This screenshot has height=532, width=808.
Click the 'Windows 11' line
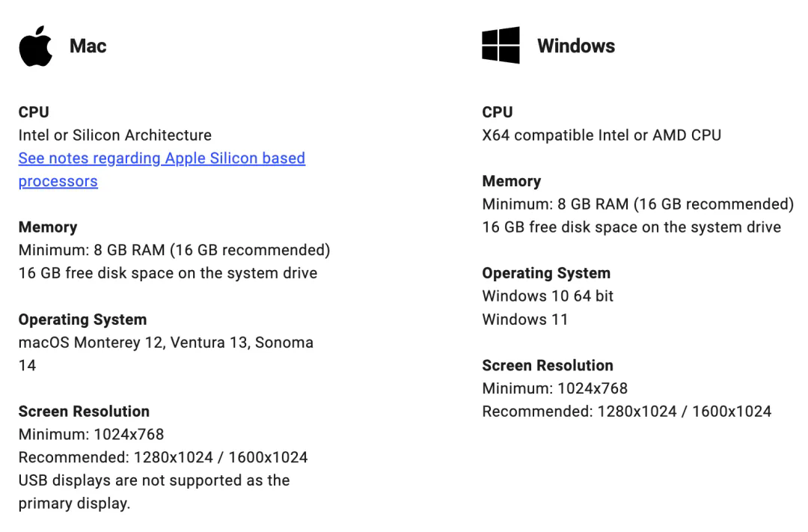click(524, 319)
